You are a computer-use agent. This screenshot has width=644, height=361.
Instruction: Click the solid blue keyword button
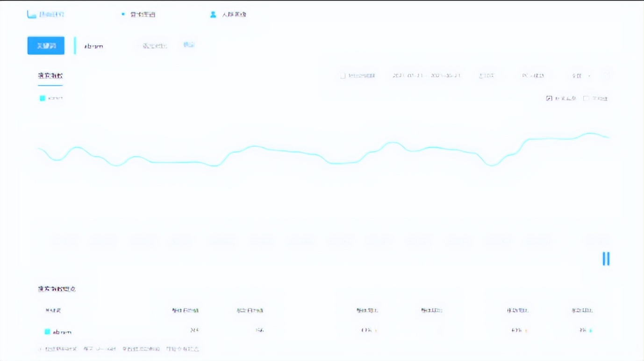point(46,46)
